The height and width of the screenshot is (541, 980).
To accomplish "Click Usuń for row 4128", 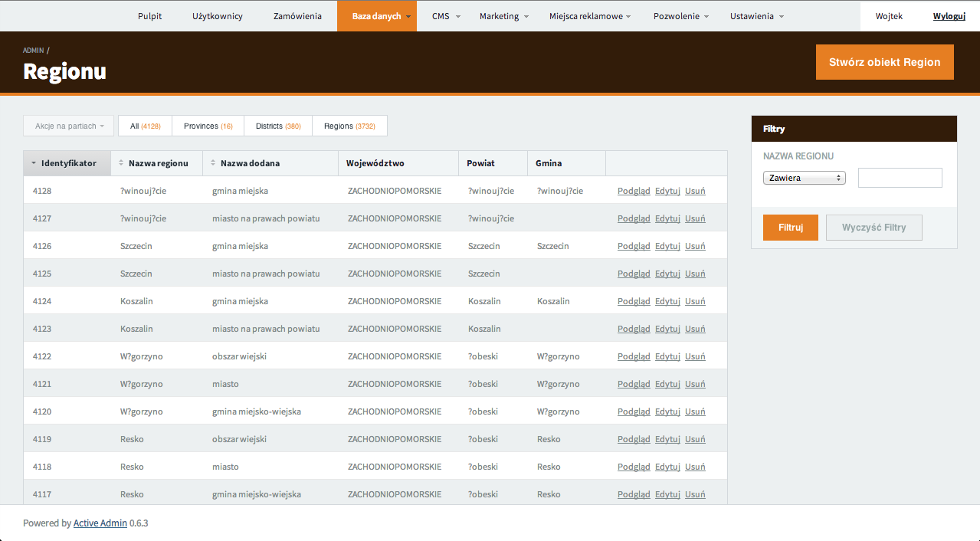I will coord(695,191).
